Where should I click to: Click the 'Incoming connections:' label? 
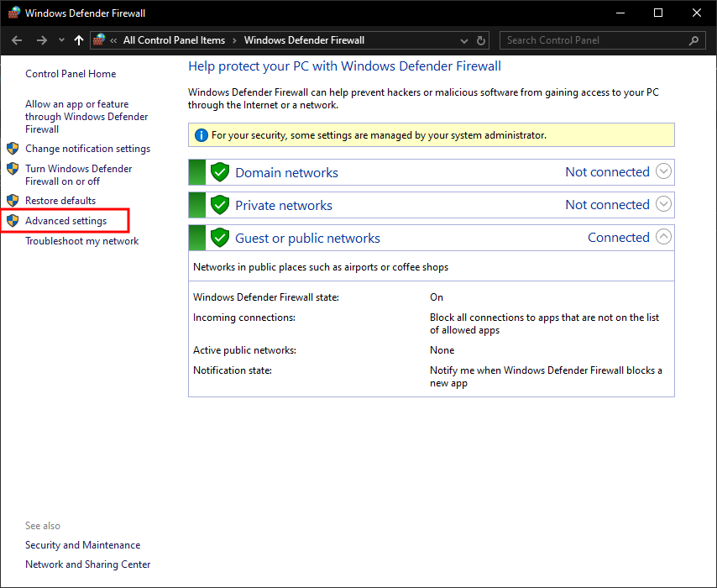244,318
